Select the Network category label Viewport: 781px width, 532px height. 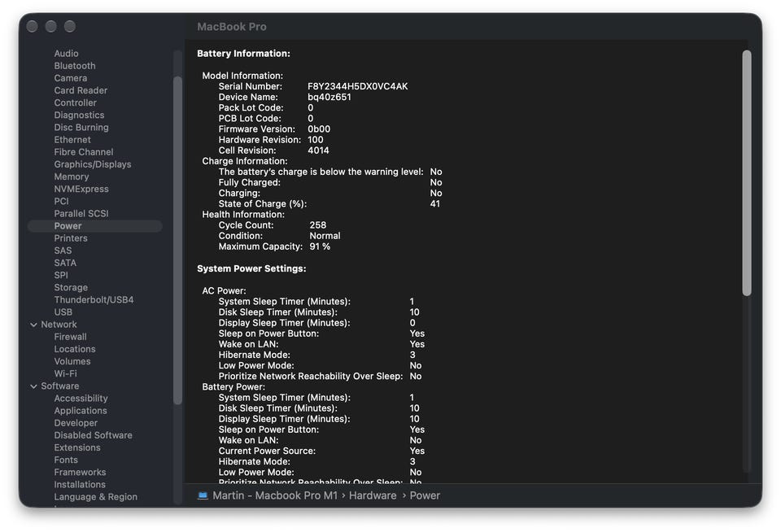click(x=59, y=325)
